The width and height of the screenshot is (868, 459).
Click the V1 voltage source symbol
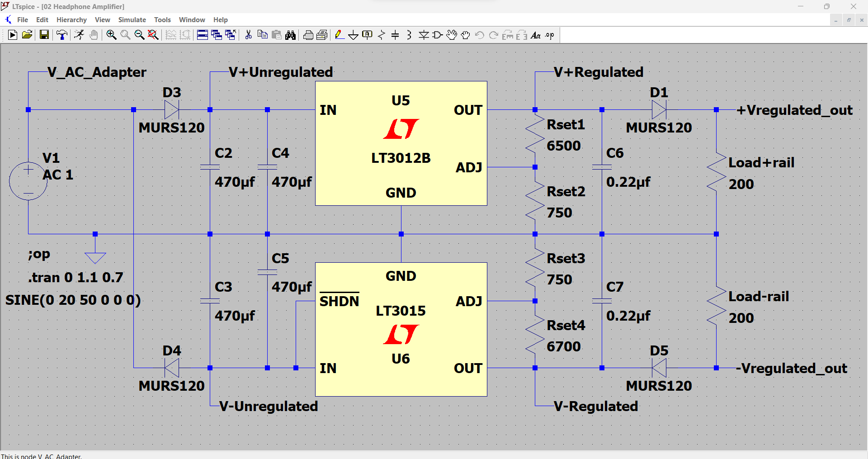(28, 181)
